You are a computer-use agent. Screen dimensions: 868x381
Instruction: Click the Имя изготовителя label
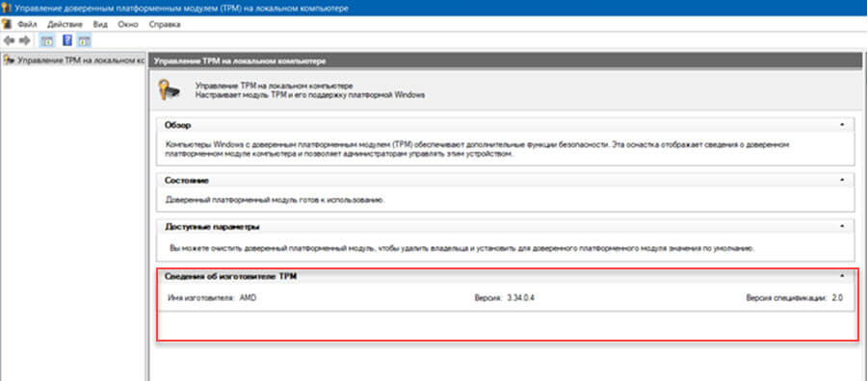point(201,297)
